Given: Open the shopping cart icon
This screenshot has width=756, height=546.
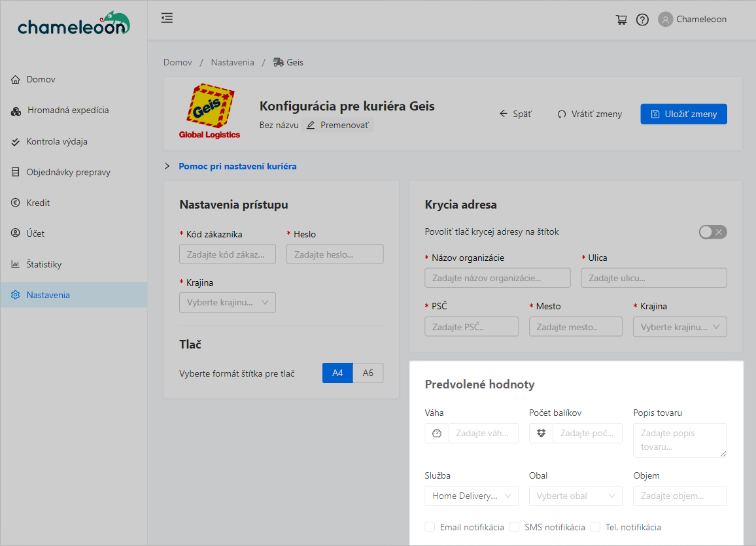Looking at the screenshot, I should click(x=621, y=20).
